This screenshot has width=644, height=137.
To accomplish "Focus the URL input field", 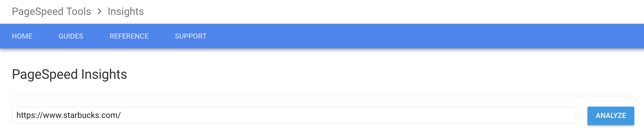I will point(294,115).
